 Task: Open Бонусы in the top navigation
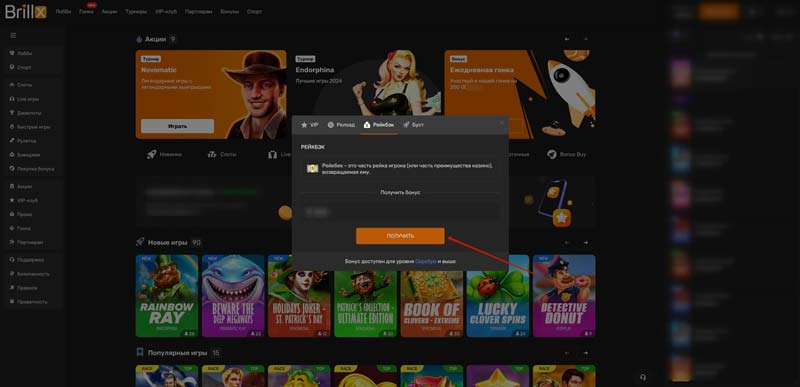(230, 11)
